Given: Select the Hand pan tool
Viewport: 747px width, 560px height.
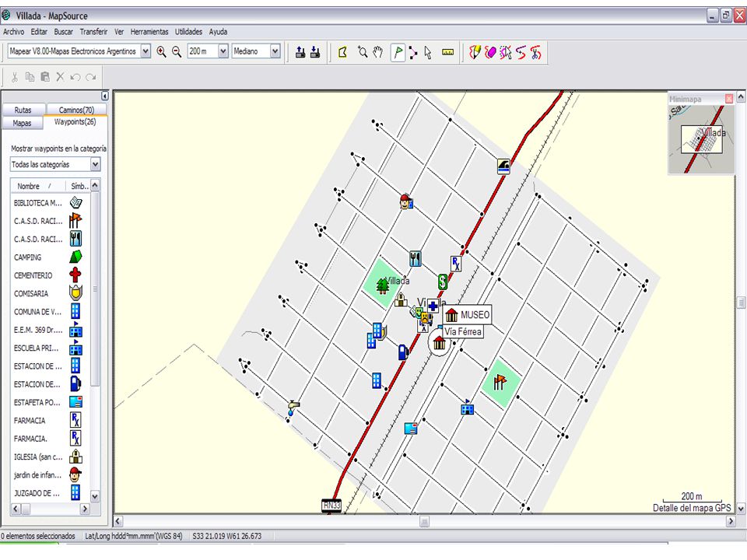Looking at the screenshot, I should click(x=378, y=52).
